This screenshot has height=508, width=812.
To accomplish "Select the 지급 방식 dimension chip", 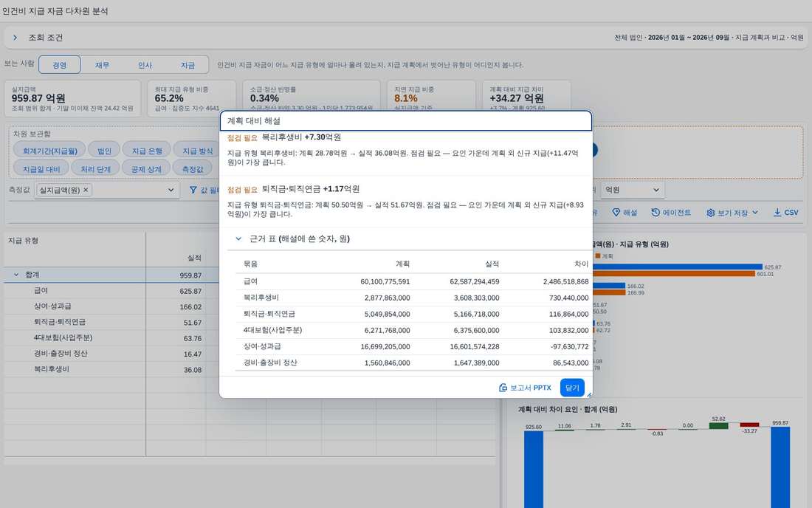I will tap(197, 151).
